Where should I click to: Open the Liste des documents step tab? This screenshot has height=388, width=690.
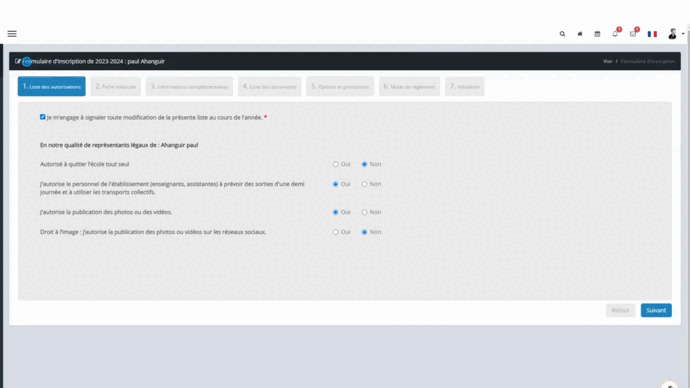click(269, 87)
